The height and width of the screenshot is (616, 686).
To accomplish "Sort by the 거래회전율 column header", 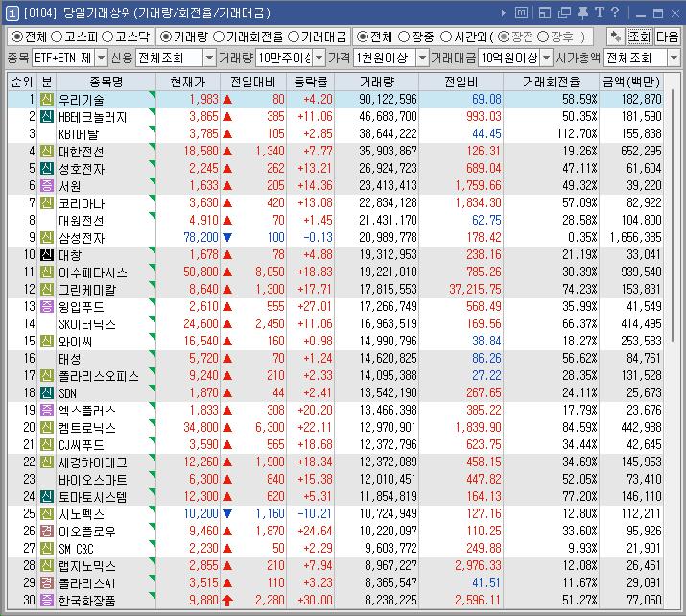I will click(x=552, y=82).
